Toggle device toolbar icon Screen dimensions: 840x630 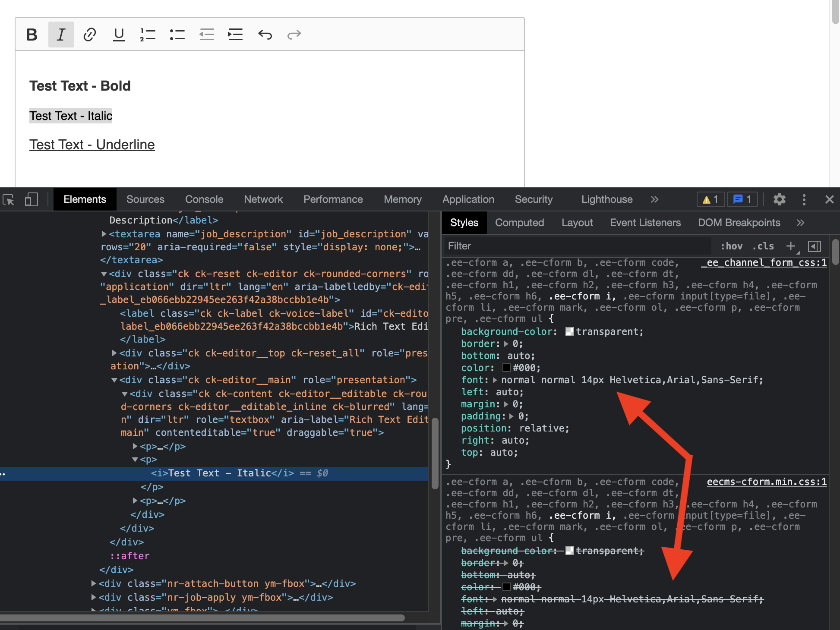click(31, 199)
